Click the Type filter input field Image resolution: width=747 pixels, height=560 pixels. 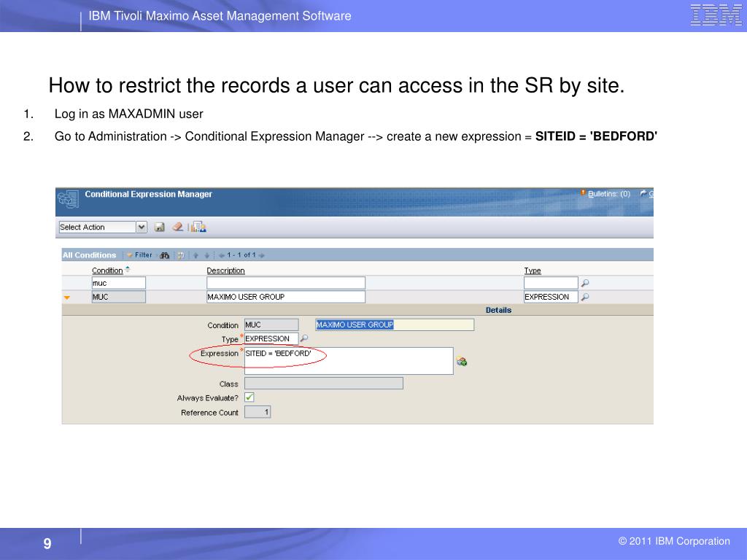click(551, 283)
